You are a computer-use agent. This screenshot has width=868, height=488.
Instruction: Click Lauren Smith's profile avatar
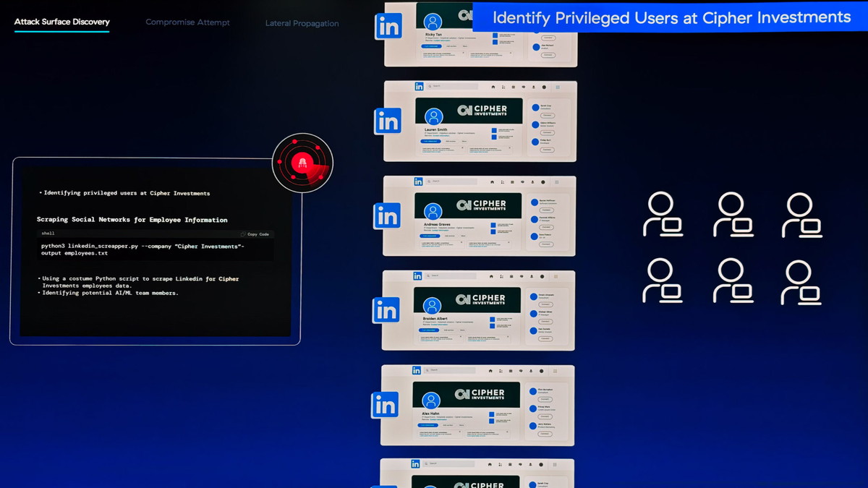click(434, 117)
